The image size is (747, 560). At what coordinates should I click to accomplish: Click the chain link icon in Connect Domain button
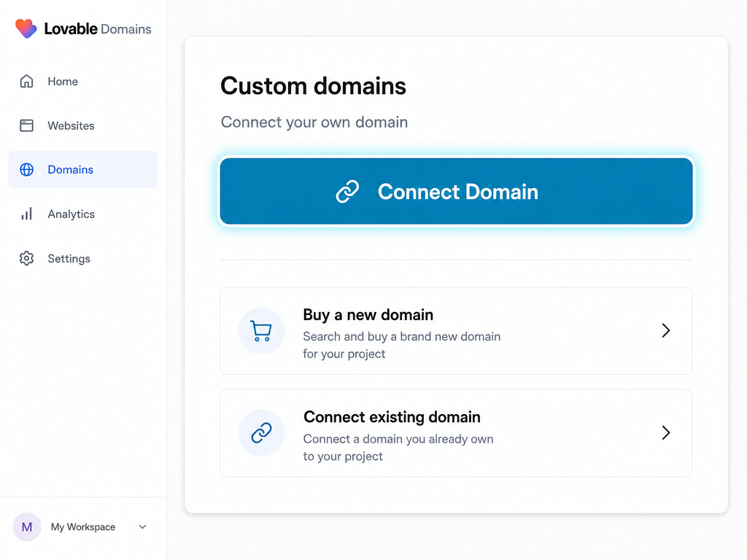347,192
